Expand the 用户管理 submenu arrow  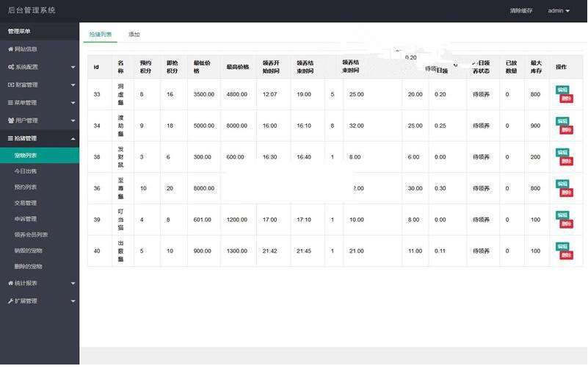(73, 121)
